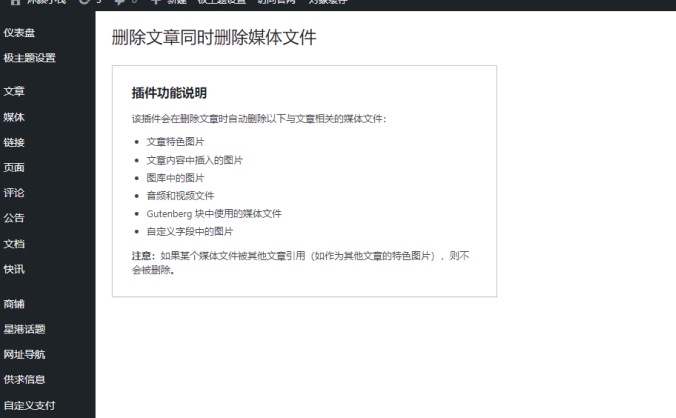The width and height of the screenshot is (676, 418).
Task: Open the 页面 pages menu
Action: coord(14,168)
